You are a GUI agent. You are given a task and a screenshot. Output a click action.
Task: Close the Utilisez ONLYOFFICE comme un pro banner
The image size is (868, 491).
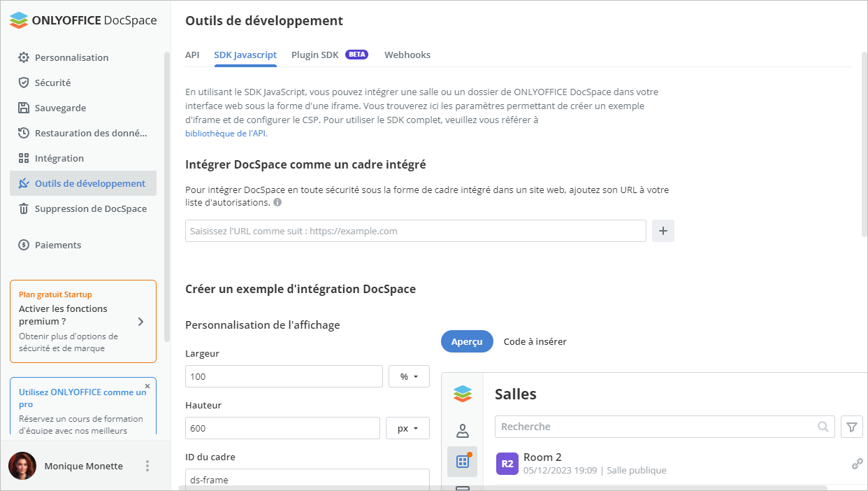point(147,385)
